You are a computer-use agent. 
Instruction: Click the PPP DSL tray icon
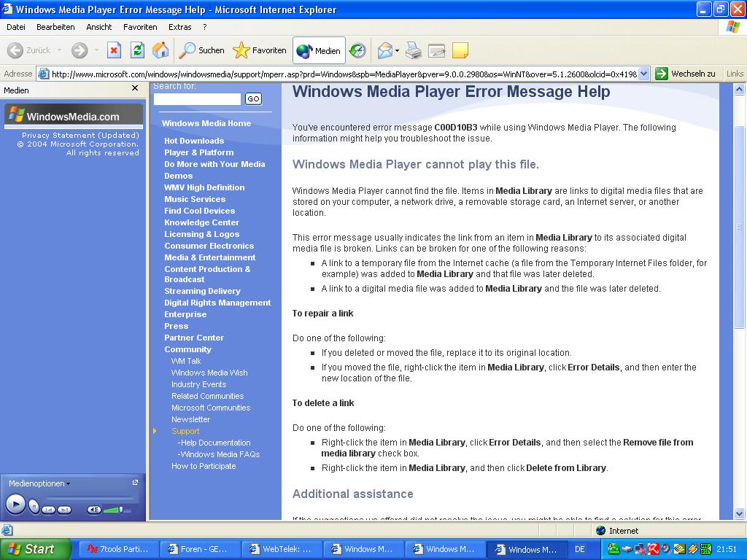tap(705, 549)
